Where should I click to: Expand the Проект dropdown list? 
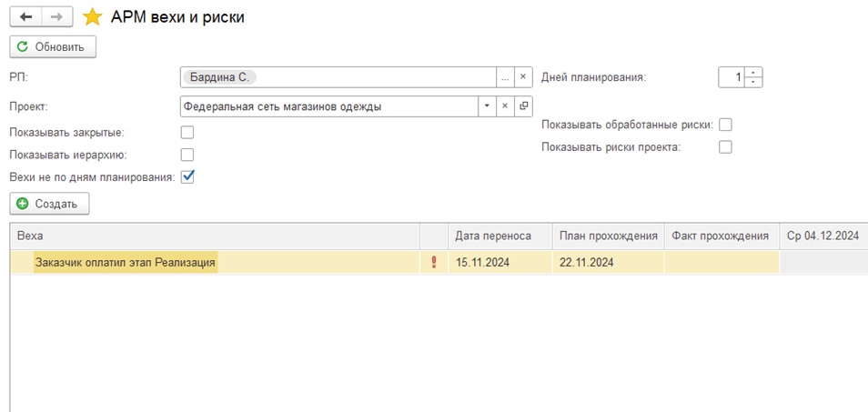[x=488, y=106]
